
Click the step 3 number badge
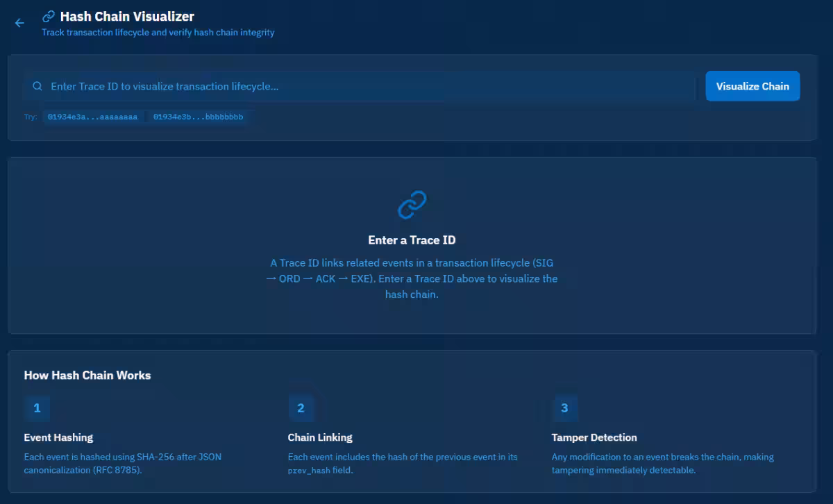pyautogui.click(x=564, y=408)
